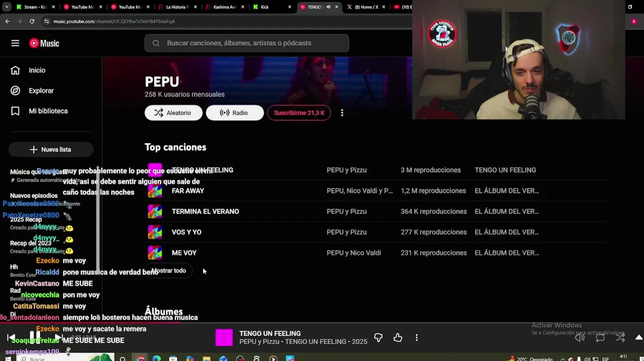Click the browser forward arrow
The height and width of the screenshot is (361, 644).
pyautogui.click(x=20, y=22)
